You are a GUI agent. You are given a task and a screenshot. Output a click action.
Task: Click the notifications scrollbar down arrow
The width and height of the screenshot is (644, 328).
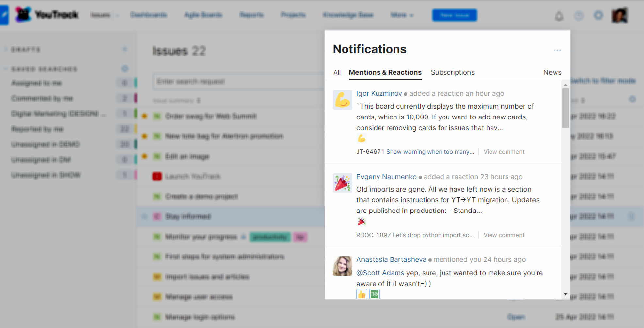[566, 294]
